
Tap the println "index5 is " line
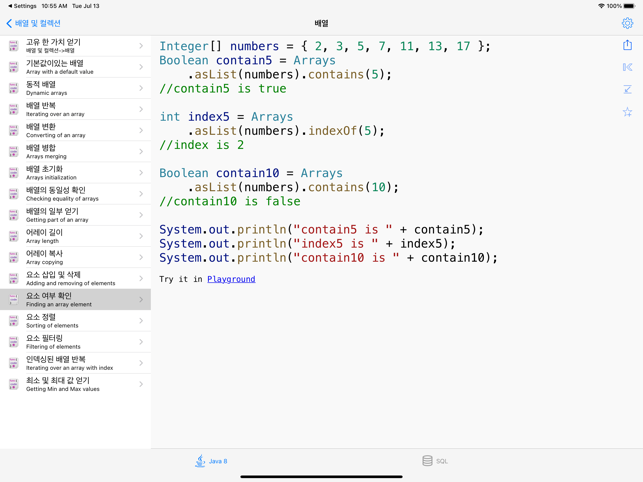307,244
